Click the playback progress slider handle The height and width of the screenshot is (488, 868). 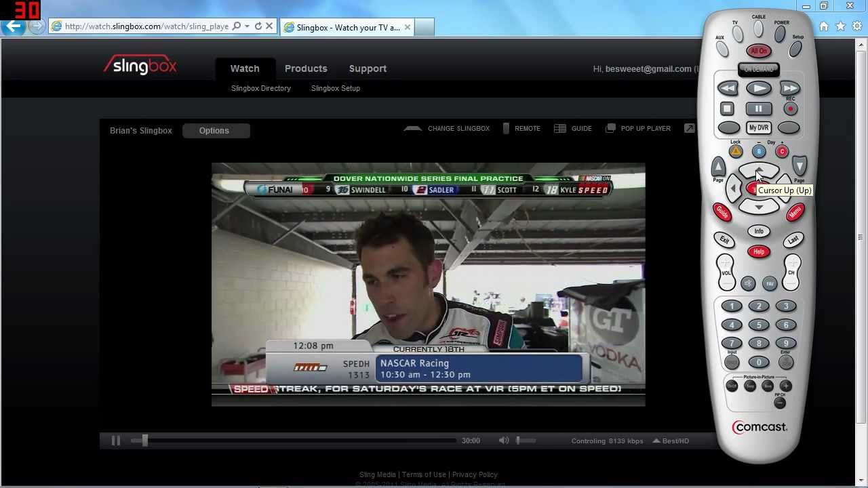144,441
